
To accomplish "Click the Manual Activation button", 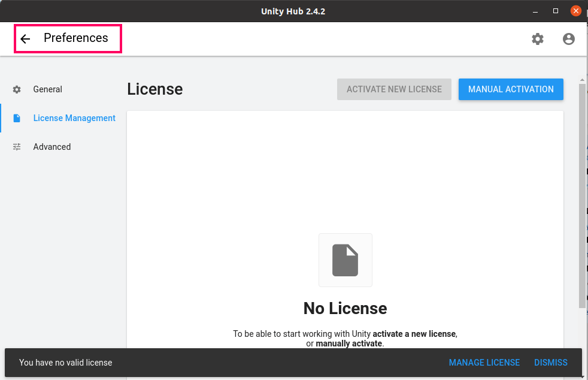I will [511, 89].
